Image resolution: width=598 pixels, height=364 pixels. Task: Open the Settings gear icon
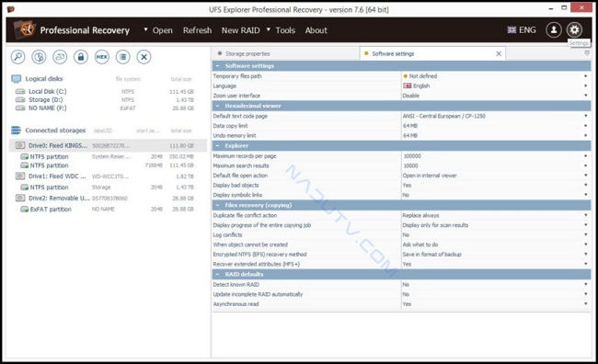pos(574,29)
